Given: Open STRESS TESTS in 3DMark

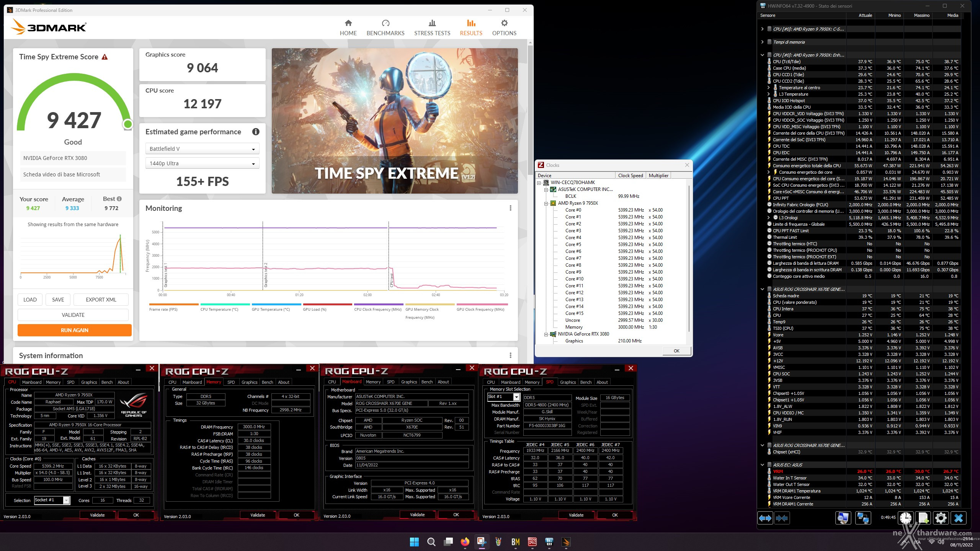Looking at the screenshot, I should coord(432,28).
